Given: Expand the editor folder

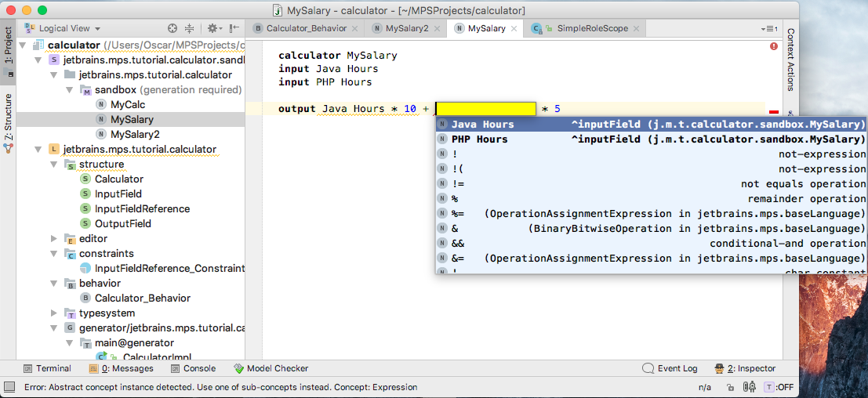Looking at the screenshot, I should coord(53,239).
